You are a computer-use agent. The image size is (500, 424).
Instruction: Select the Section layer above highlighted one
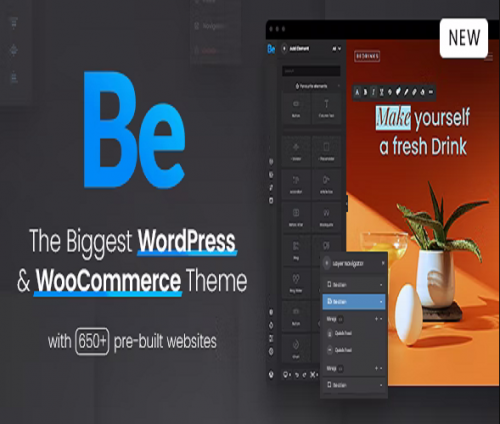pos(354,285)
